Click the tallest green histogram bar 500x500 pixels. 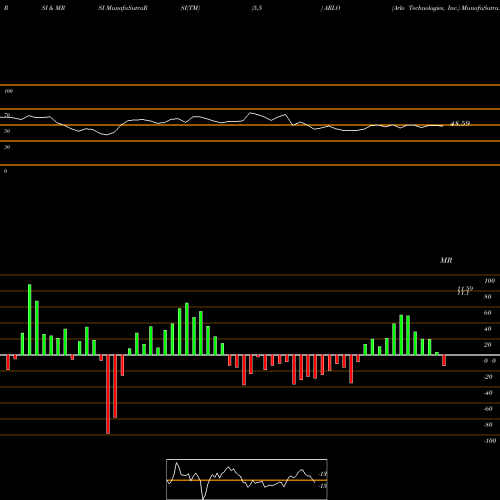coord(30,320)
